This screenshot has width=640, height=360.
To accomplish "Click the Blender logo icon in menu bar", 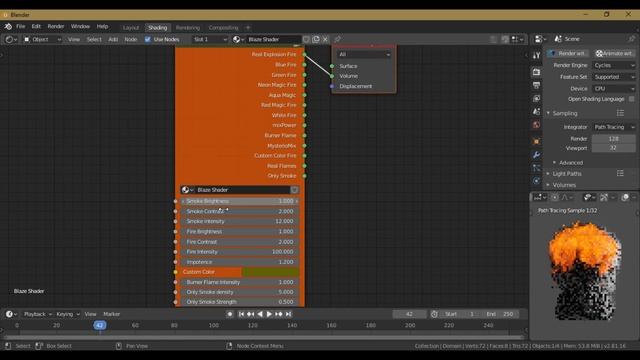I will click(x=8, y=27).
